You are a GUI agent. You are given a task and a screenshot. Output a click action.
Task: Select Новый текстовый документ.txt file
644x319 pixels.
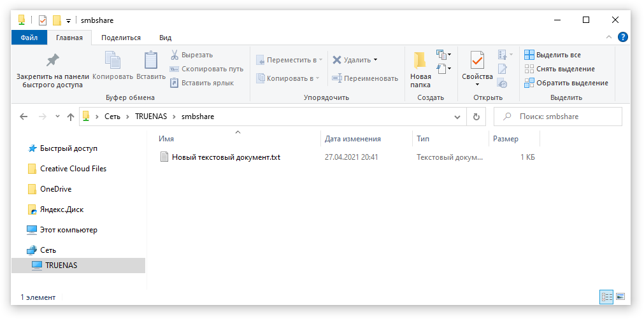coord(220,157)
